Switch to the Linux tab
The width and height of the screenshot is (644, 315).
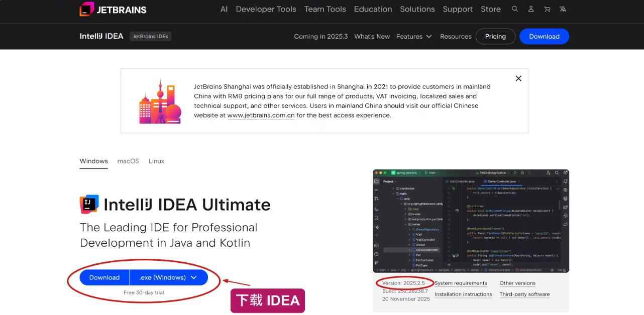(156, 161)
